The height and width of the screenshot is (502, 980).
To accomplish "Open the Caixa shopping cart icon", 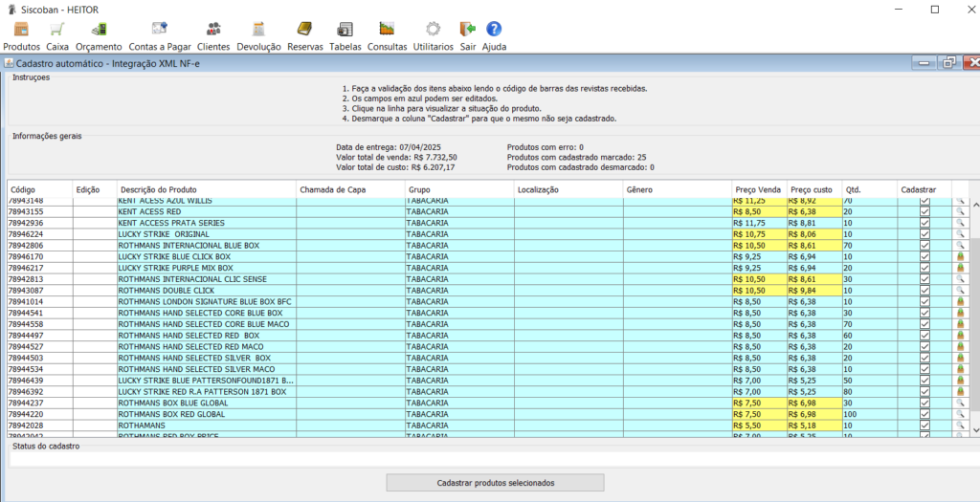I will pyautogui.click(x=57, y=30).
